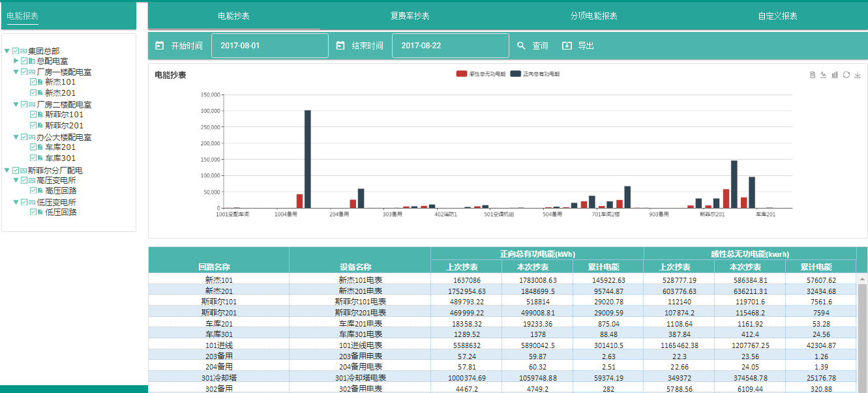This screenshot has height=393, width=868.
Task: Click the 导出 export button
Action: click(x=578, y=46)
